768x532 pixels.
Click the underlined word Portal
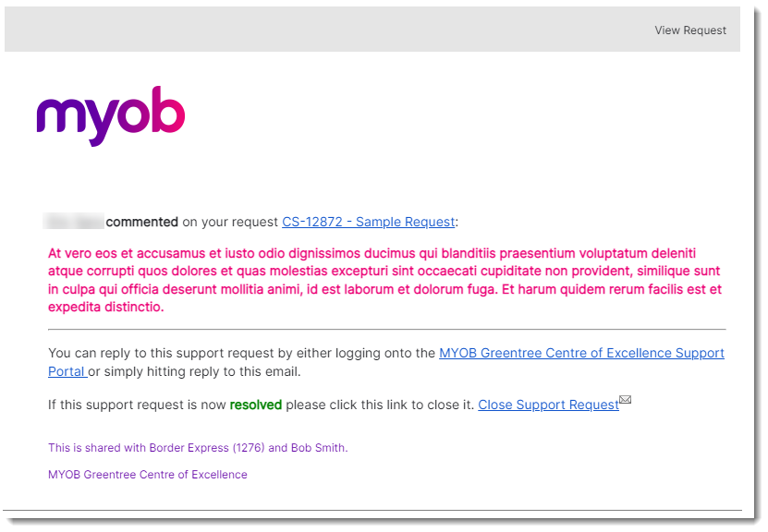[x=67, y=371]
